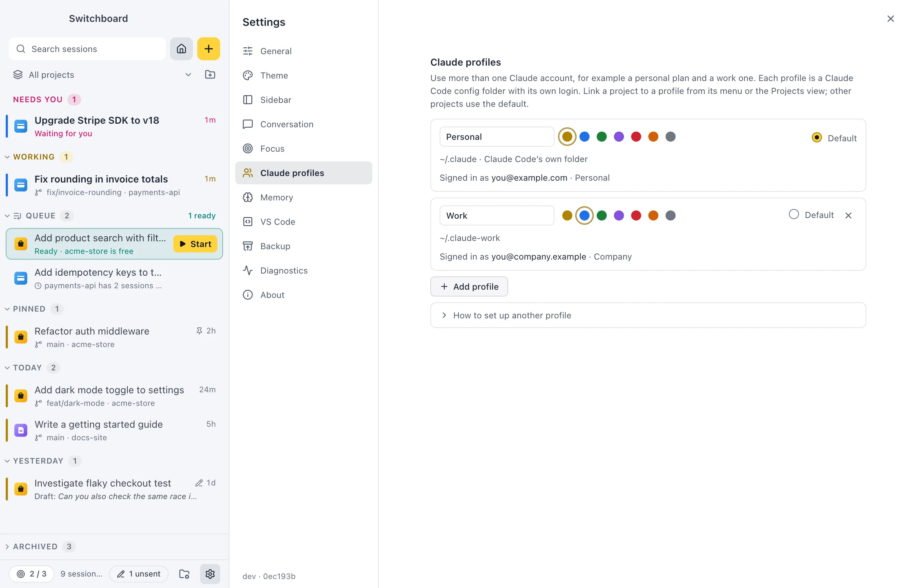Click the Add idempotency keys session icon
The width and height of the screenshot is (918, 588).
point(21,278)
